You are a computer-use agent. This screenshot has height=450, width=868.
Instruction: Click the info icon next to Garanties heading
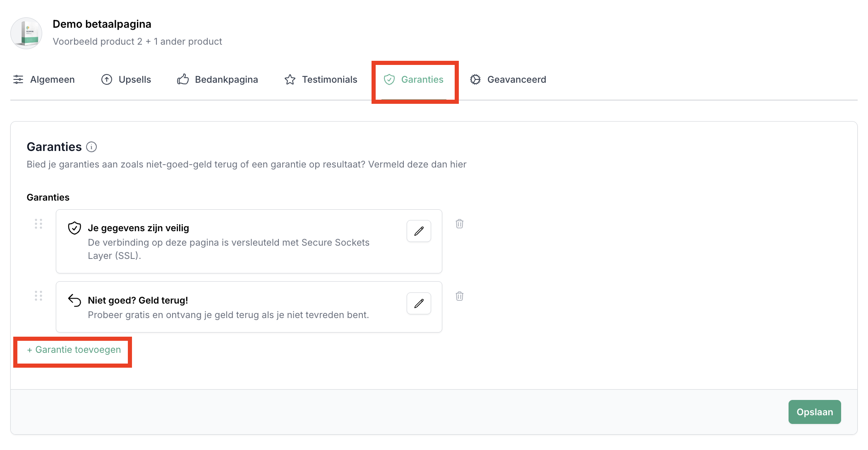click(x=91, y=147)
